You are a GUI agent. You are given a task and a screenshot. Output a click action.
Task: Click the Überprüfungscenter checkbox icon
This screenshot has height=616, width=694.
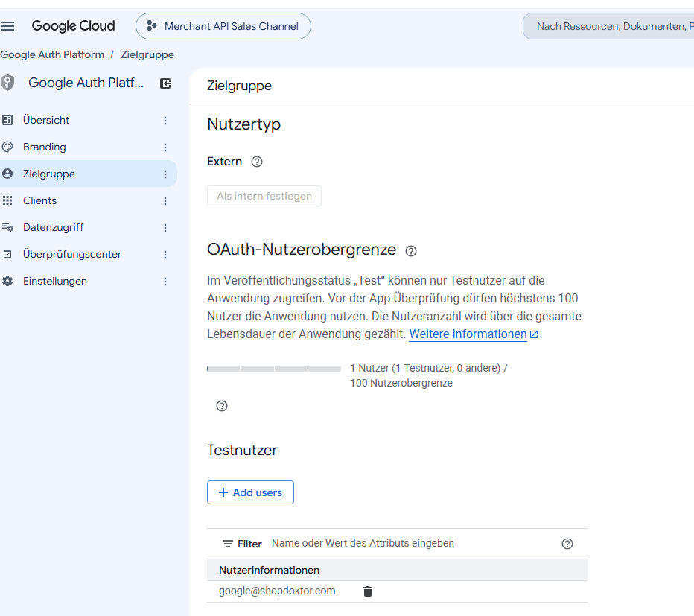pos(7,254)
